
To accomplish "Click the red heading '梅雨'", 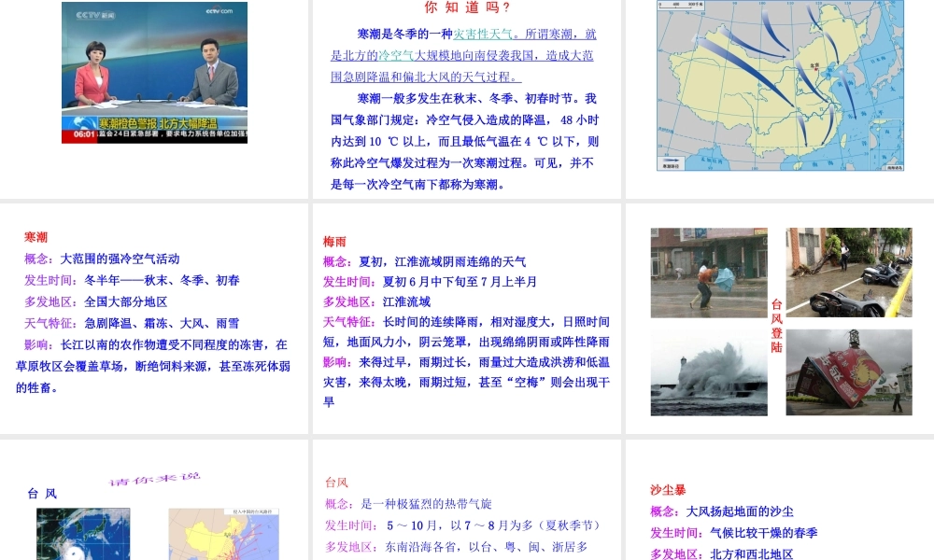I will (x=334, y=242).
